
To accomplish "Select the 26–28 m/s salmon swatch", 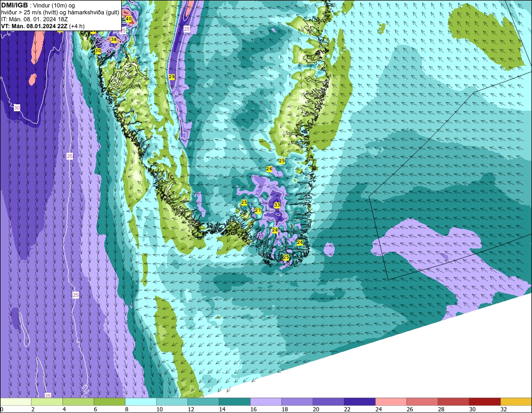I will pos(422,402).
